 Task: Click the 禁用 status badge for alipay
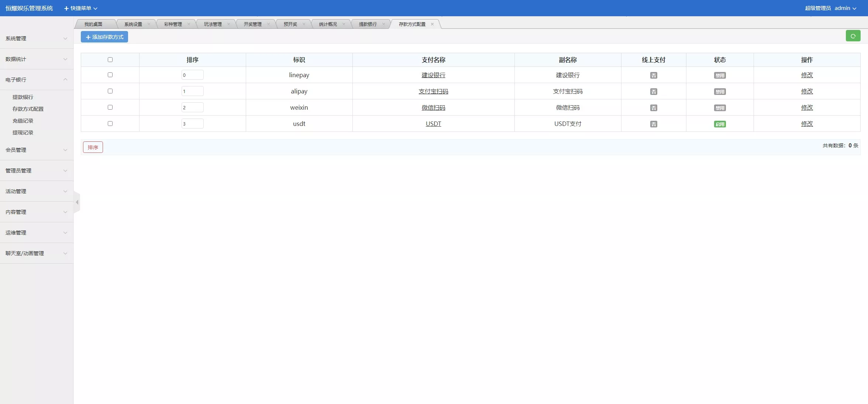point(720,92)
